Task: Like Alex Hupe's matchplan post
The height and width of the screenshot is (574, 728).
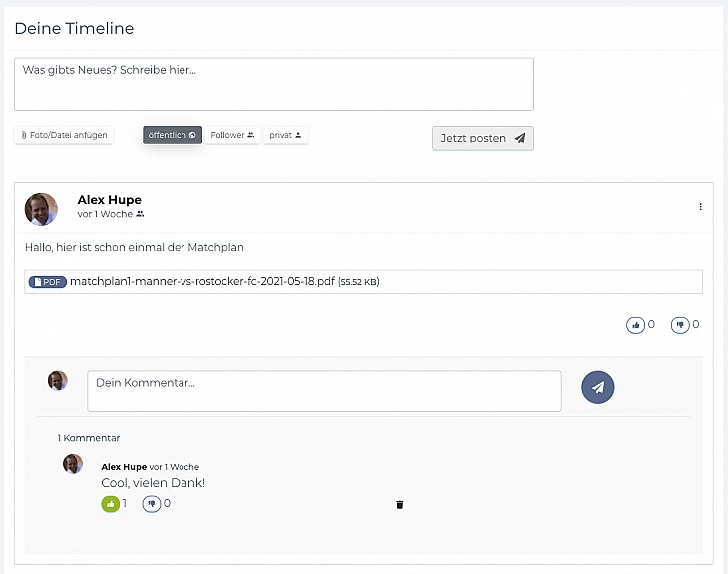Action: (x=635, y=325)
